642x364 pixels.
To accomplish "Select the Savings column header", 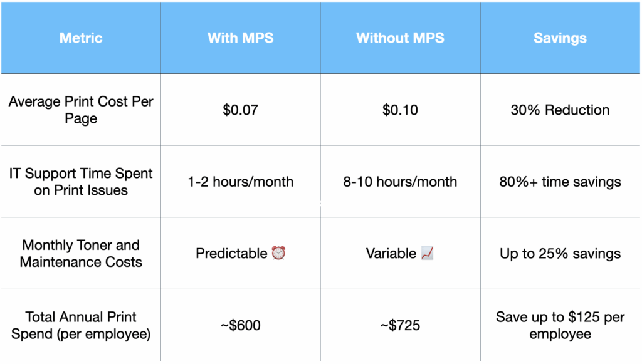I will [x=560, y=38].
